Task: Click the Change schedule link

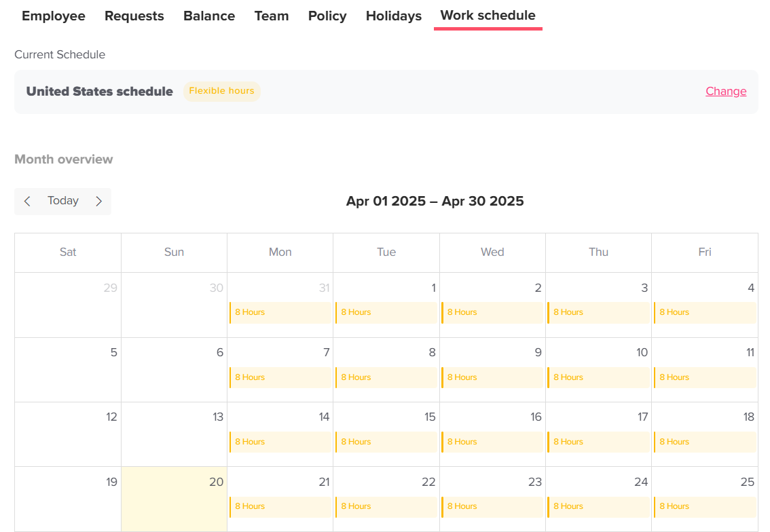Action: pos(725,92)
